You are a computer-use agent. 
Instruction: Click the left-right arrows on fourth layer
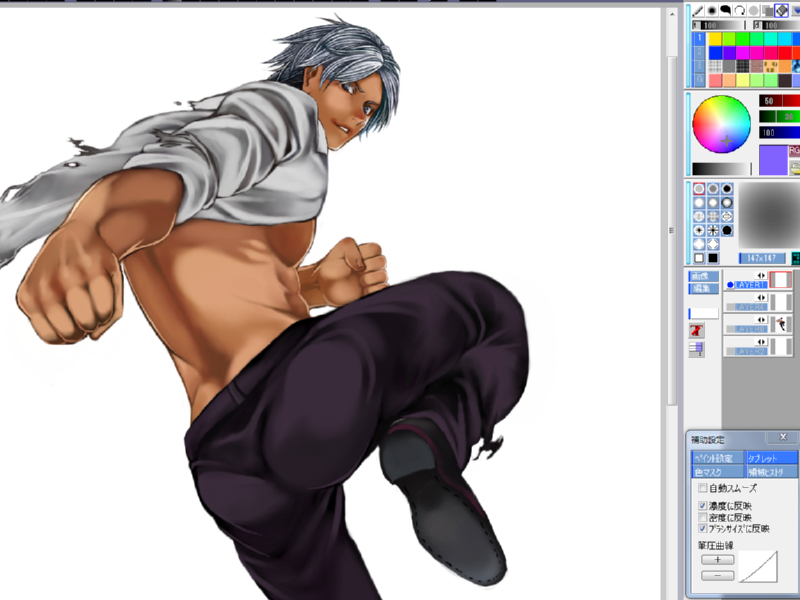point(761,342)
